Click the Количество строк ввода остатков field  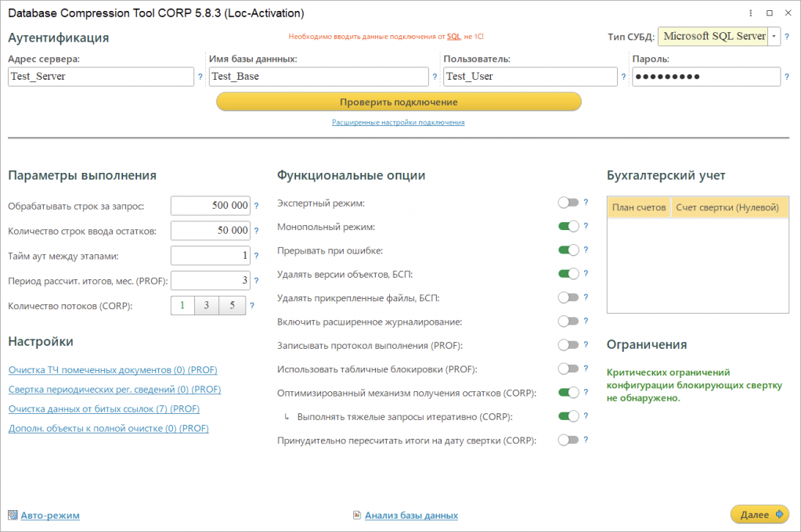211,230
